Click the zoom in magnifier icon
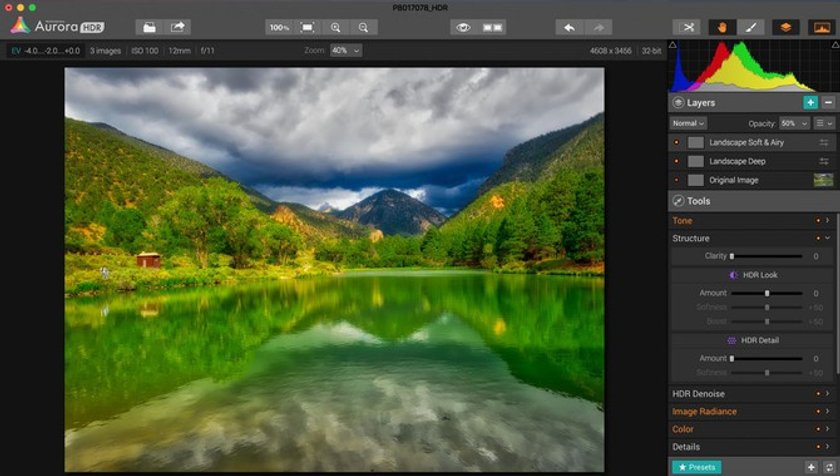Image resolution: width=840 pixels, height=476 pixels. (335, 27)
